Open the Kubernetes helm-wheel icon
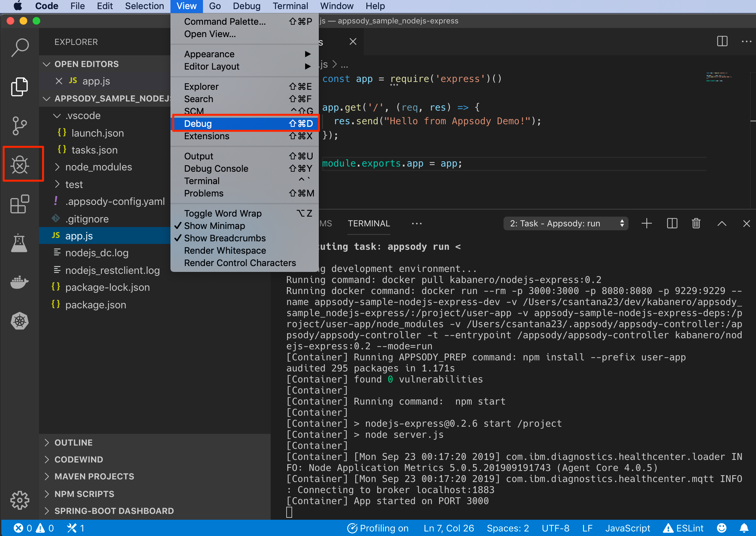The width and height of the screenshot is (756, 536). tap(20, 321)
